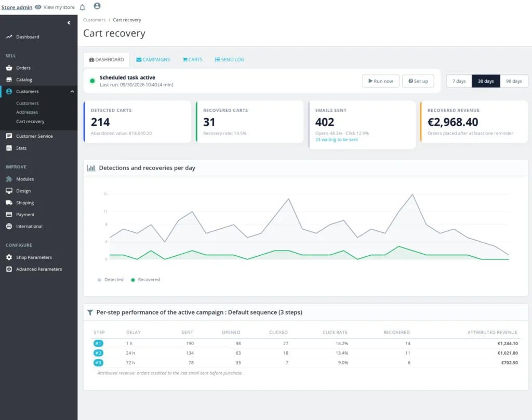This screenshot has width=532, height=420.
Task: Click the Run now button
Action: point(381,81)
